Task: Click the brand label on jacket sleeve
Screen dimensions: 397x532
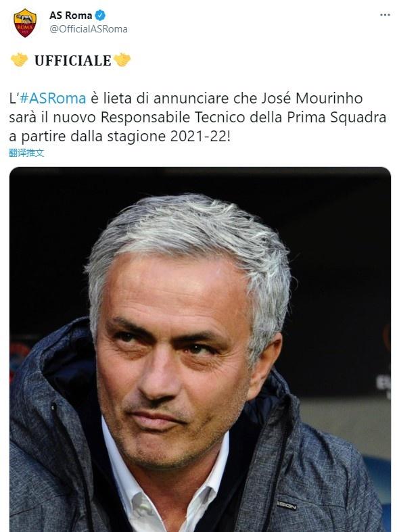Action: (x=286, y=504)
